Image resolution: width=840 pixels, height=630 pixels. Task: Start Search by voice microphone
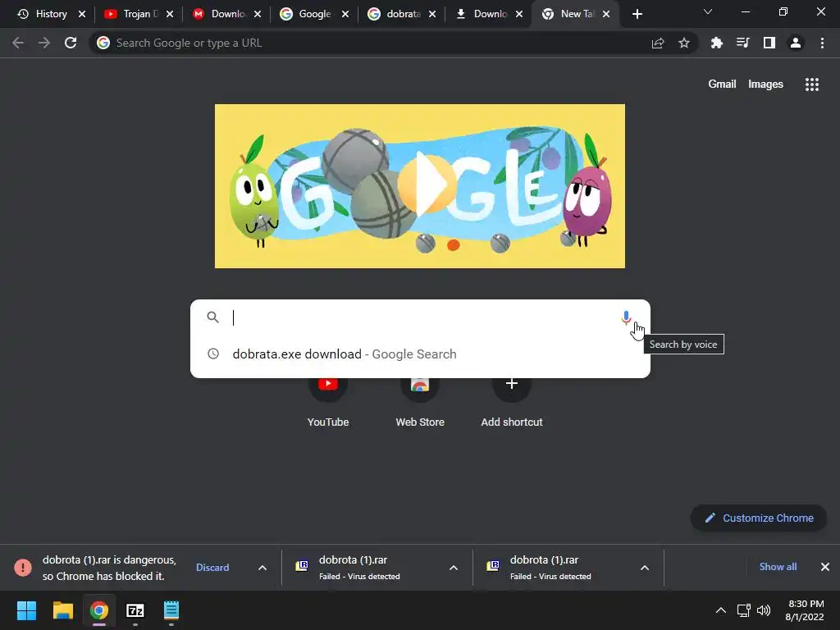(626, 317)
